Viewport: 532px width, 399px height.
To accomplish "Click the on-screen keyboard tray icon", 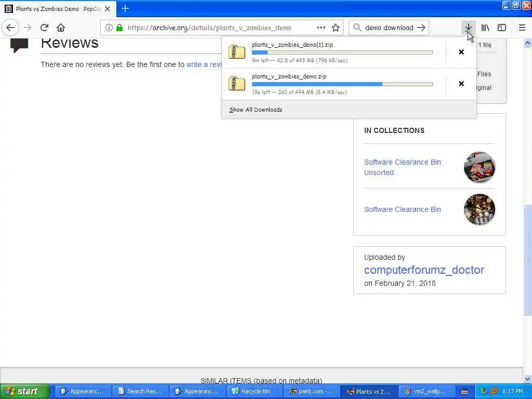I will [x=464, y=392].
